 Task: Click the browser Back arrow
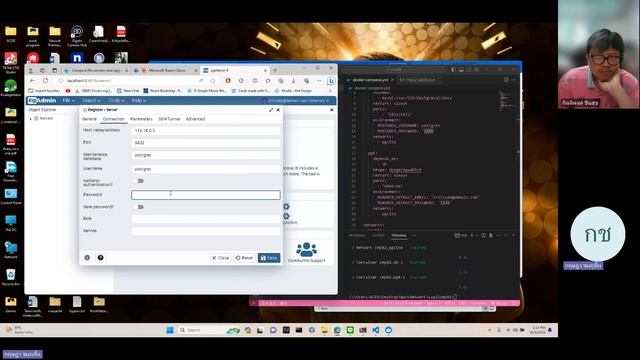click(x=33, y=81)
